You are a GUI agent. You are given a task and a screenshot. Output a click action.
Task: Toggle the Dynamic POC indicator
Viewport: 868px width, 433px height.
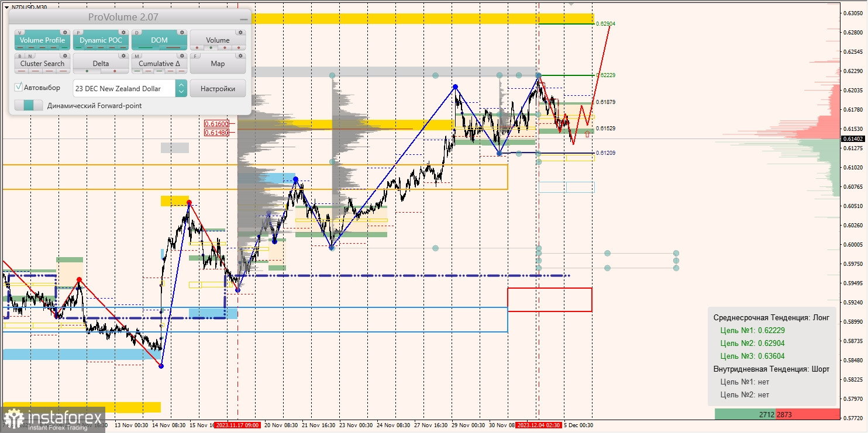pos(101,40)
